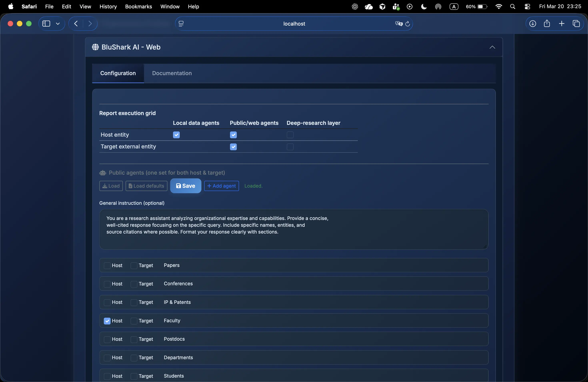Image resolution: width=588 pixels, height=382 pixels.
Task: Open a new Safari tab
Action: point(562,24)
